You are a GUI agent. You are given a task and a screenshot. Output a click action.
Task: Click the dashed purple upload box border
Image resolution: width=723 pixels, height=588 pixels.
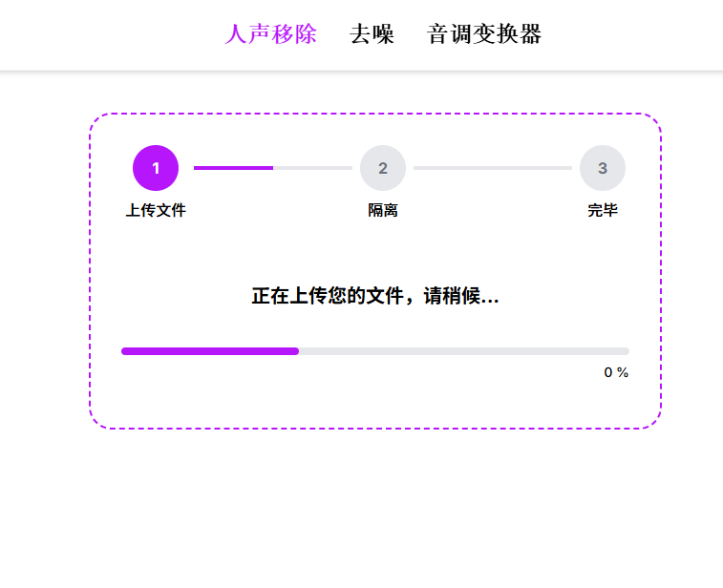pyautogui.click(x=375, y=114)
